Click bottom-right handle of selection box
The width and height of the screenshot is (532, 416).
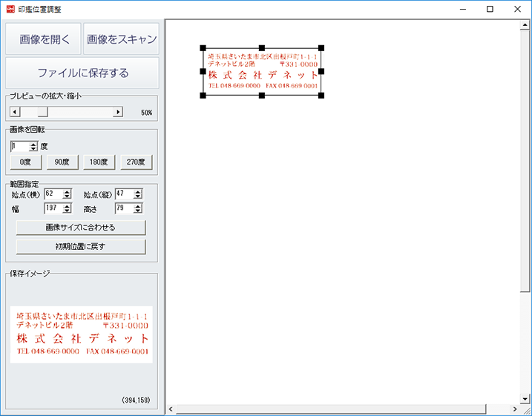point(321,96)
